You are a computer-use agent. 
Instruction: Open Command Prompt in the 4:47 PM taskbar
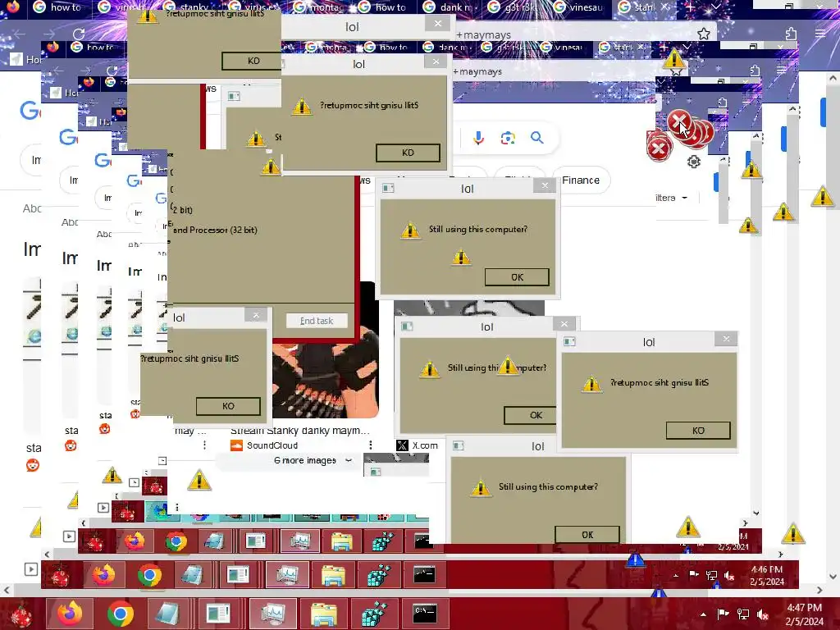(425, 614)
